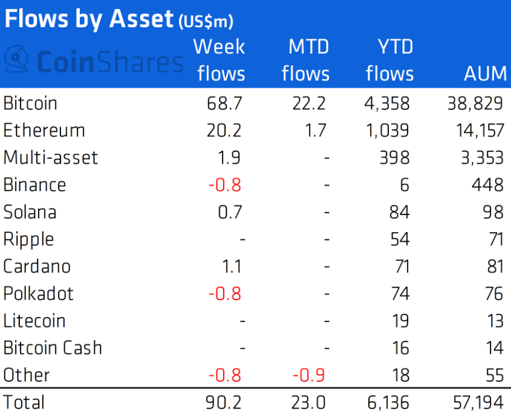Select the Solana row label
The height and width of the screenshot is (420, 511).
click(x=30, y=212)
